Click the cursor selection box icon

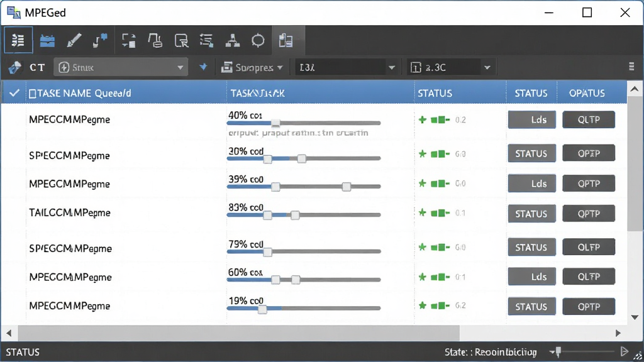[x=181, y=41]
